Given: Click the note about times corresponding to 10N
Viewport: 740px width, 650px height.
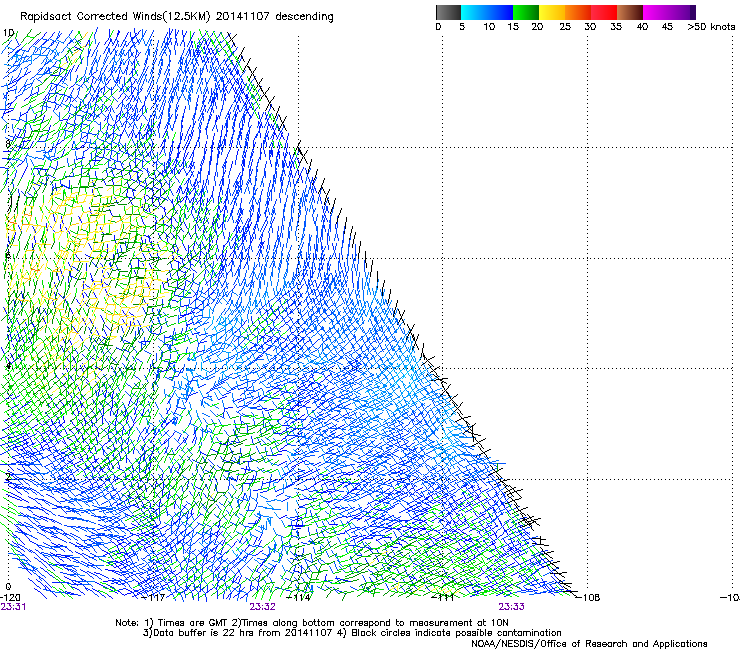Looking at the screenshot, I should coord(370,623).
